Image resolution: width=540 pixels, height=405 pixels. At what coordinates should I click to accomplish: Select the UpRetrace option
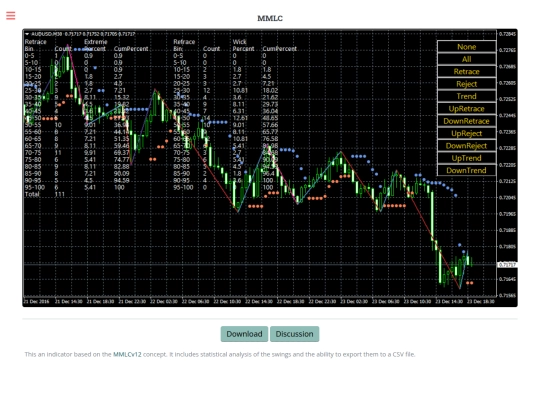pos(467,109)
